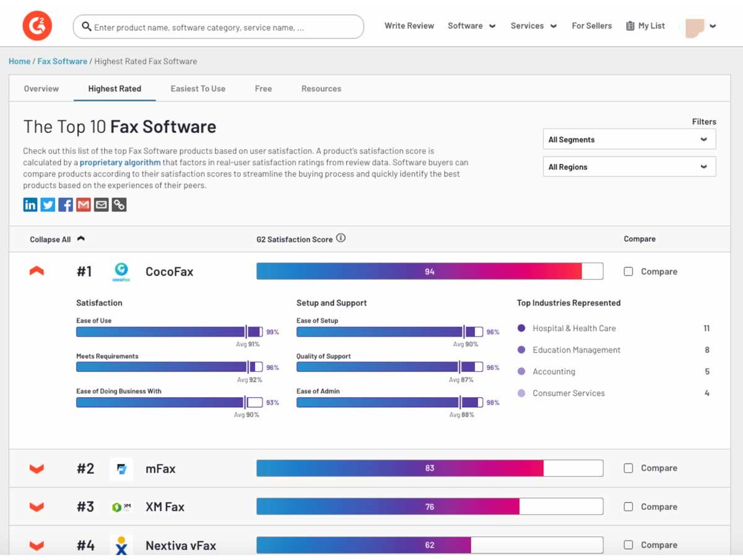Click the search magnifier icon
This screenshot has width=743, height=560.
87,27
